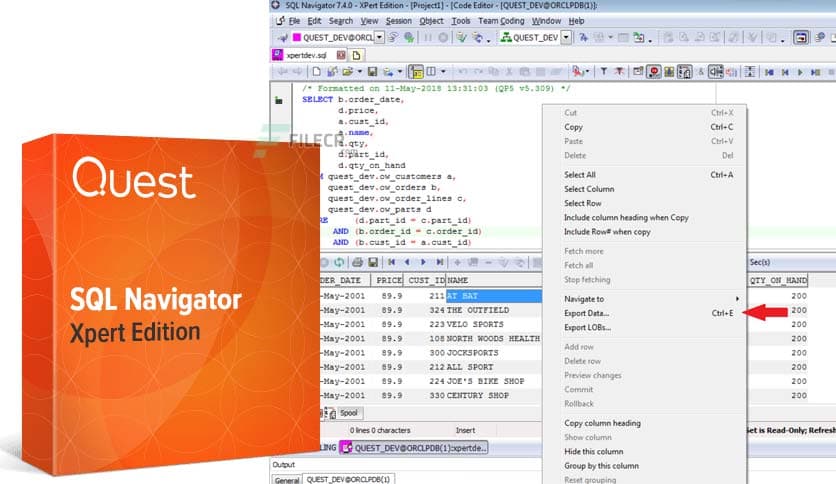Click skip-to-first icon at editor toolbar right
Image resolution: width=836 pixels, height=484 pixels.
click(769, 72)
